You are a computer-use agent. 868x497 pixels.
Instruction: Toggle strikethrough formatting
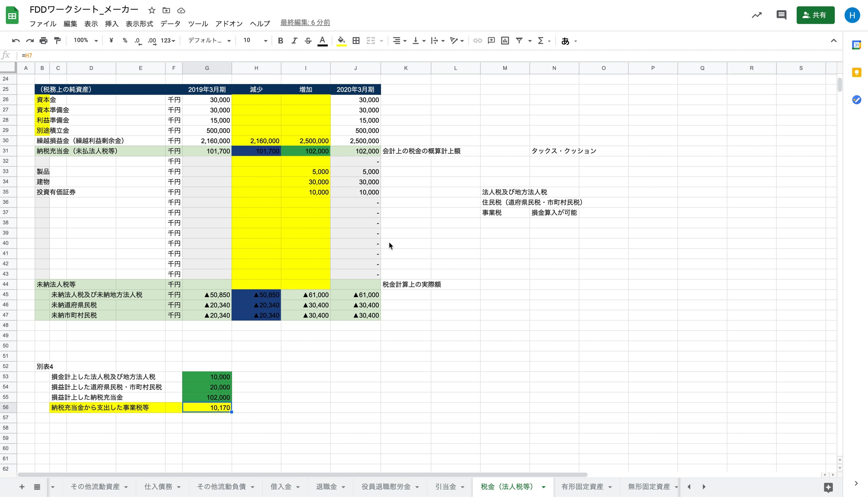(308, 40)
